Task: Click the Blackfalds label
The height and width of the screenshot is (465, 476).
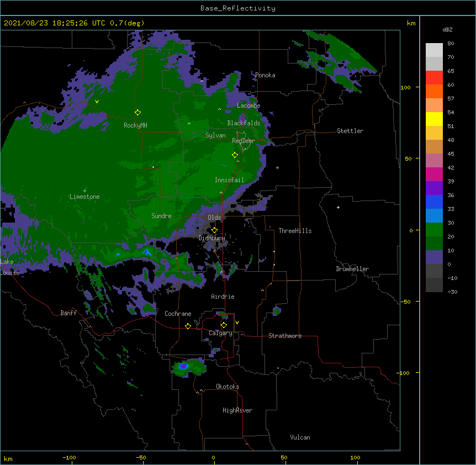Action: click(x=244, y=123)
